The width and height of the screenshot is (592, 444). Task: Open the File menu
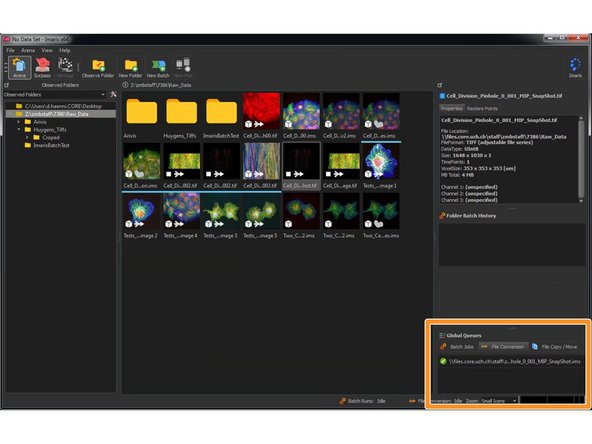tap(11, 50)
